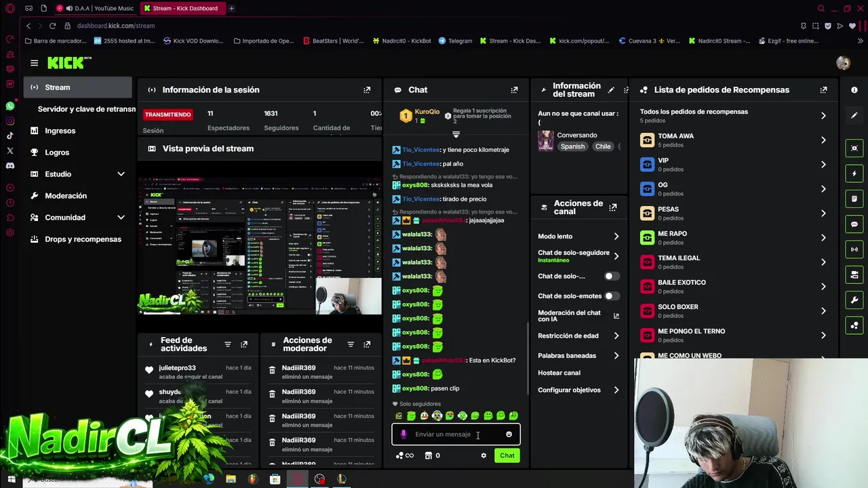Image resolution: width=868 pixels, height=488 pixels.
Task: Expand the Estudio sidebar section
Action: point(121,174)
